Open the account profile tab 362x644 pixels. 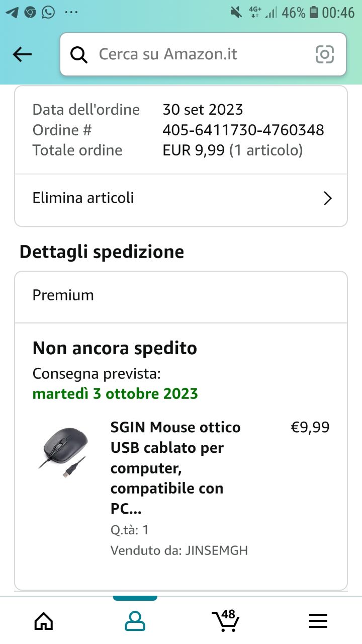(x=135, y=621)
